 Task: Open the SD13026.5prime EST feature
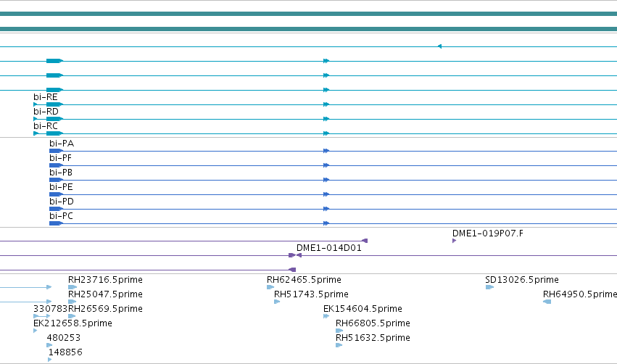tap(522, 280)
